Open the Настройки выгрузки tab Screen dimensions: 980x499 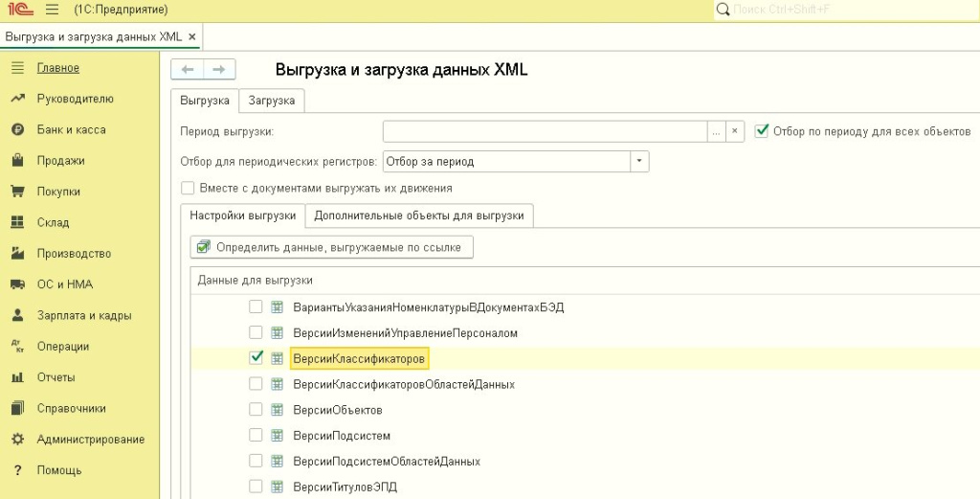[242, 215]
